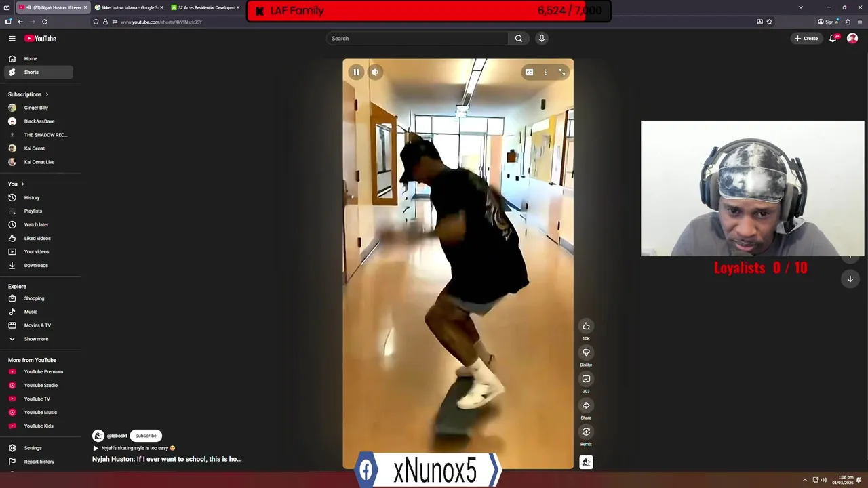Open the YouTube guide hamburger menu

coord(12,39)
